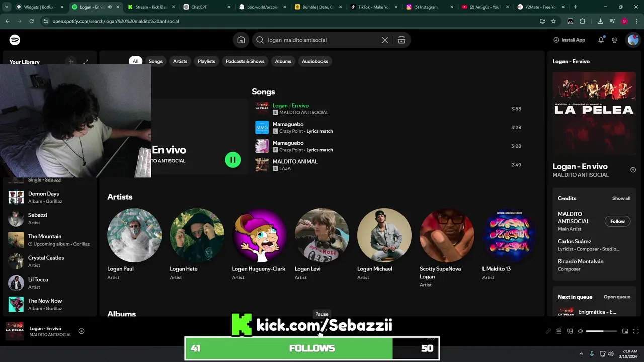Image resolution: width=644 pixels, height=362 pixels.
Task: Bookmark this page with the star icon
Action: coord(553,21)
